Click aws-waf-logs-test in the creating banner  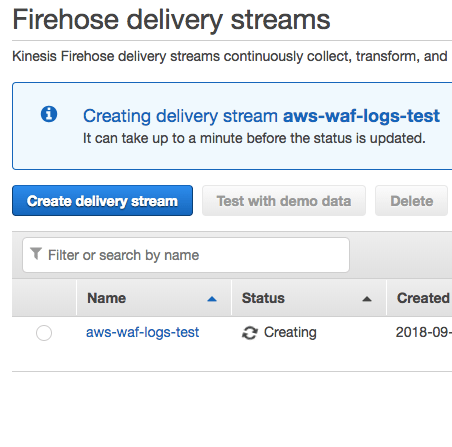click(x=361, y=116)
